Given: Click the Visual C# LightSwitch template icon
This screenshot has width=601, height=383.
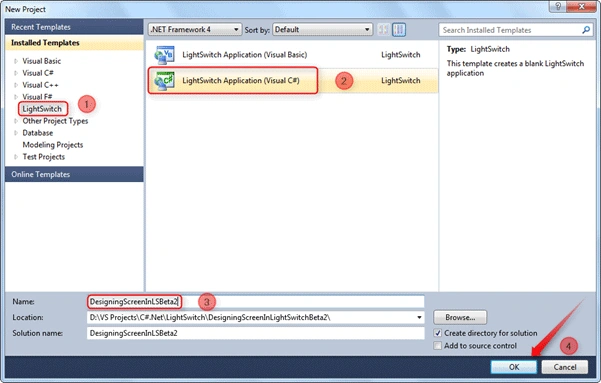Looking at the screenshot, I should [x=164, y=81].
